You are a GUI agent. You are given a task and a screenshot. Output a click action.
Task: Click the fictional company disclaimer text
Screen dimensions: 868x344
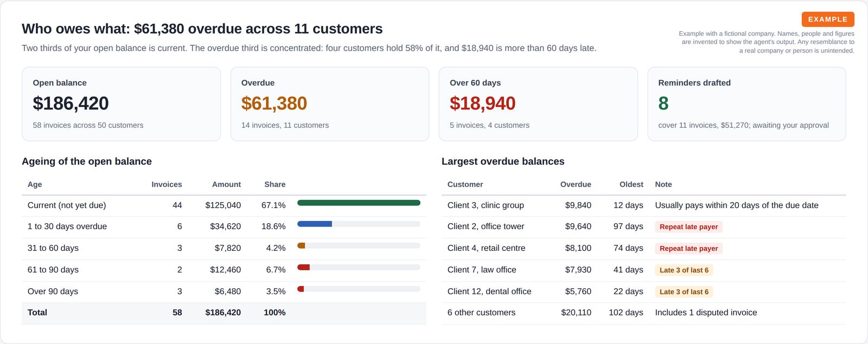pos(767,42)
